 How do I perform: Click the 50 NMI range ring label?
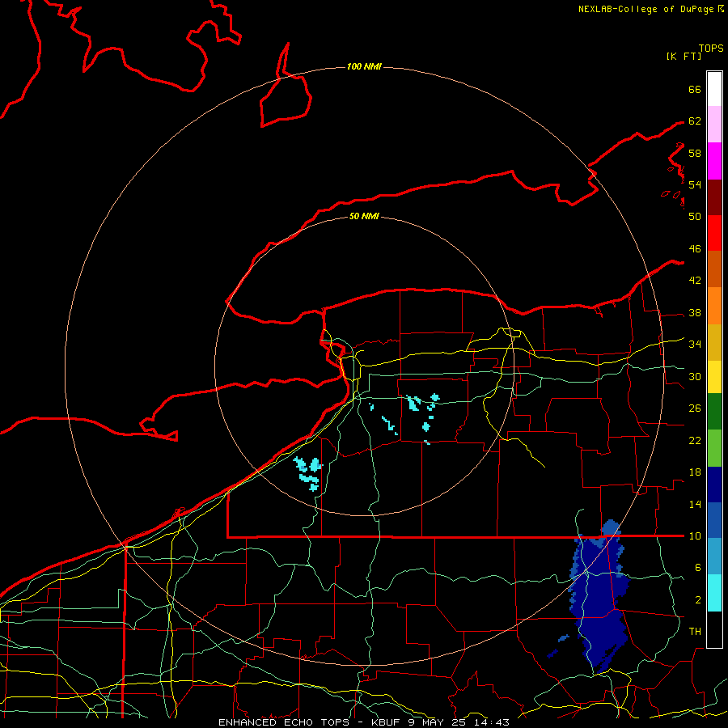click(x=364, y=216)
